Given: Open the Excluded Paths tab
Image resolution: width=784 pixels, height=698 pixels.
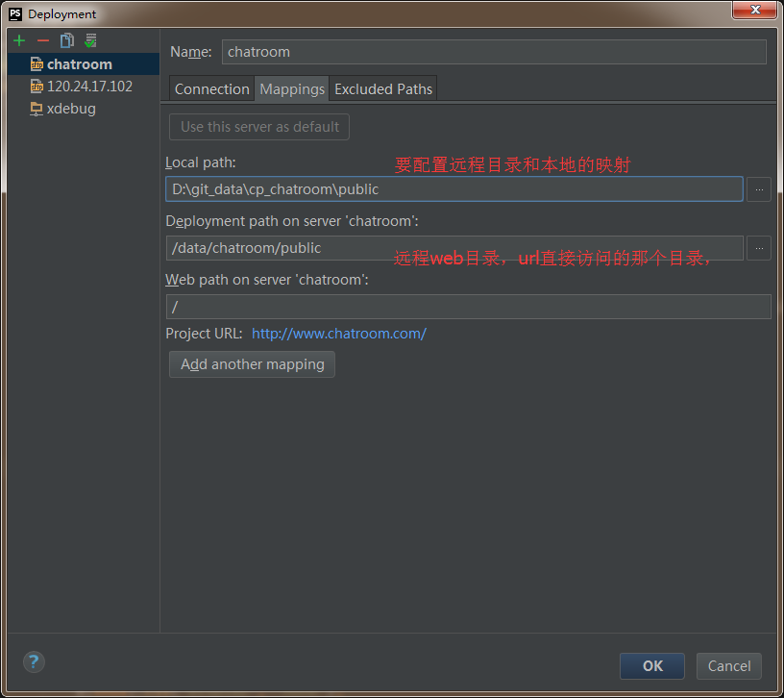Looking at the screenshot, I should click(382, 87).
